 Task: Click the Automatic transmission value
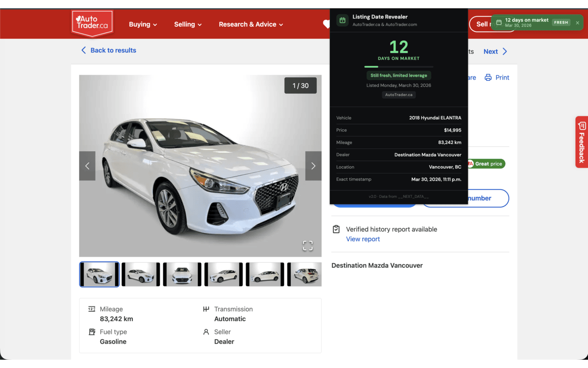click(230, 319)
